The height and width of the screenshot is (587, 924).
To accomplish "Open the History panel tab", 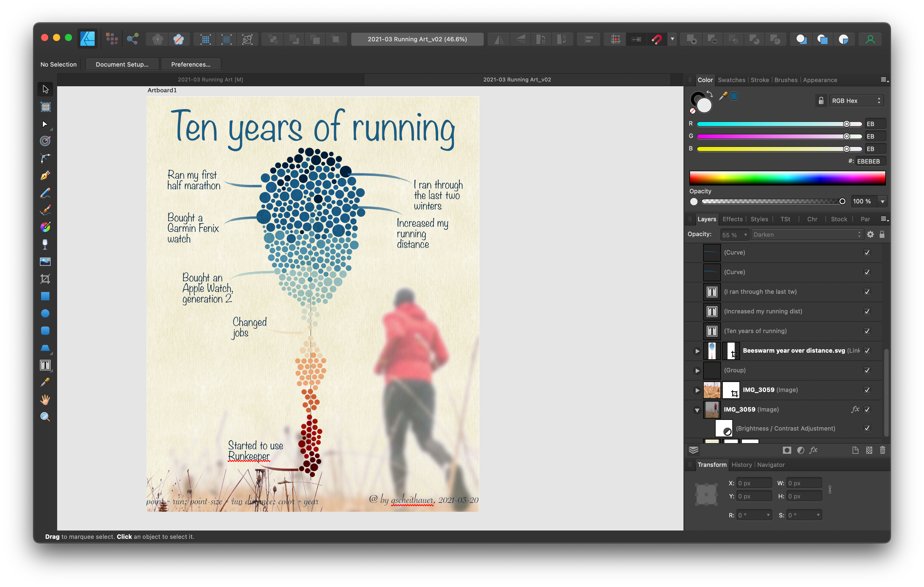I will point(741,465).
